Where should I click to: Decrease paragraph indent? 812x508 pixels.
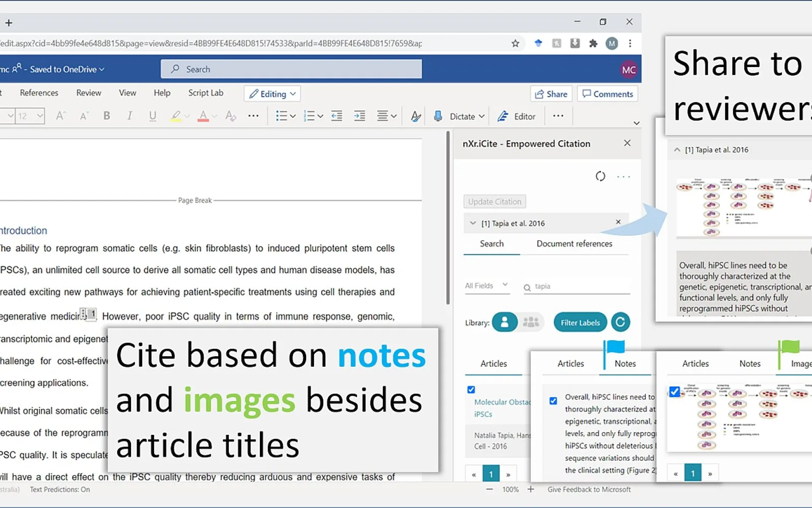coord(336,116)
